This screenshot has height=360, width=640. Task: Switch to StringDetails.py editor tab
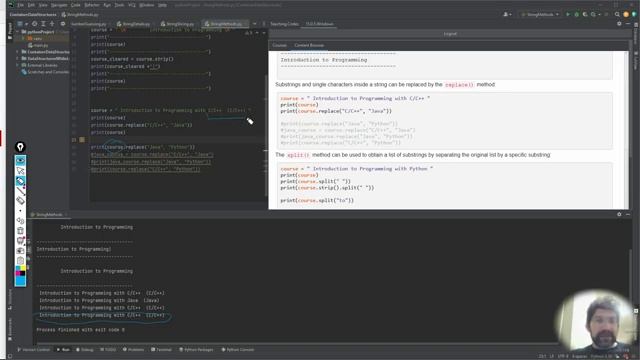click(x=133, y=24)
